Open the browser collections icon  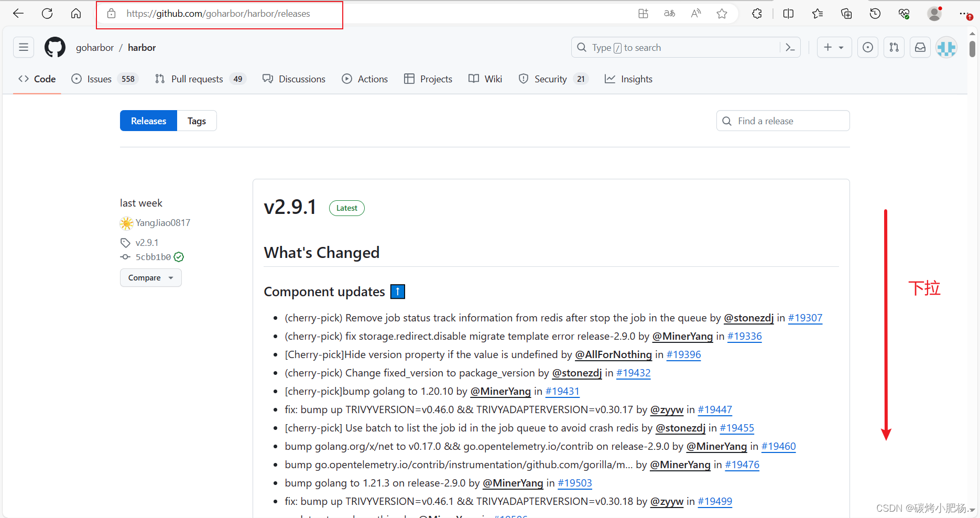(x=846, y=14)
